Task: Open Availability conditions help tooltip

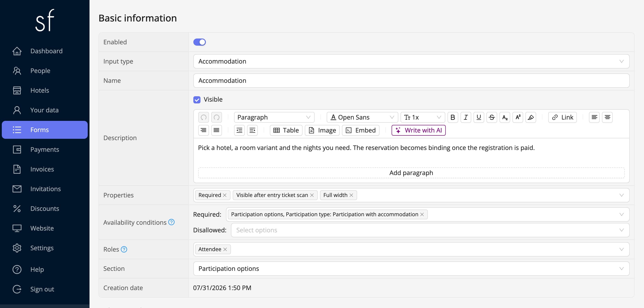Action: point(171,222)
